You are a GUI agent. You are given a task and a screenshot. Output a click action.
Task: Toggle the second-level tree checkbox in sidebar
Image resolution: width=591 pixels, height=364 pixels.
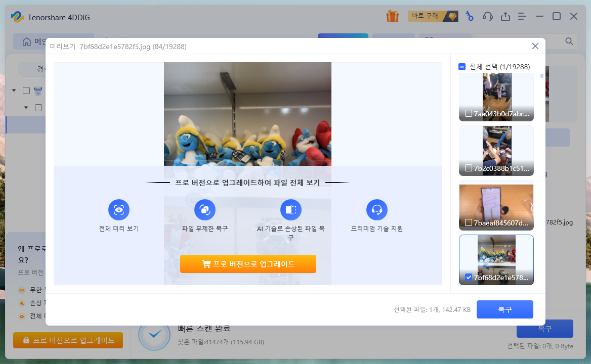point(38,108)
